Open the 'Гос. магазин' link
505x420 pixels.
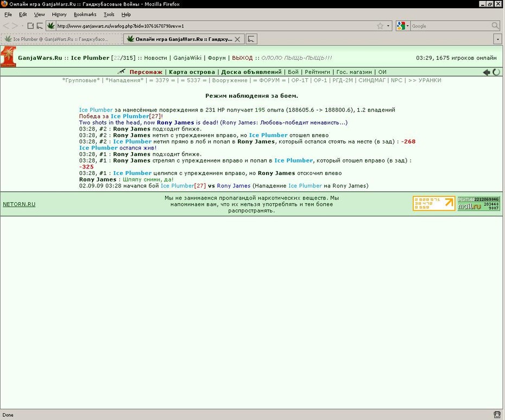pyautogui.click(x=354, y=72)
